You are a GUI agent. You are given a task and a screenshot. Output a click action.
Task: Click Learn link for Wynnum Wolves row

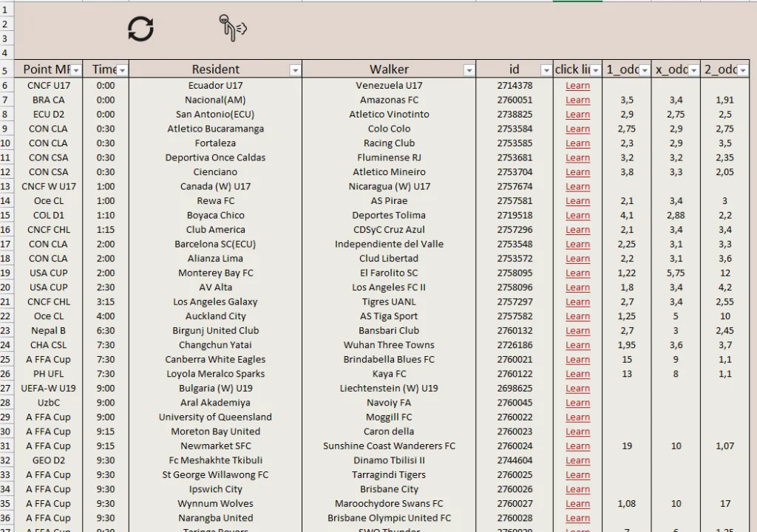(577, 503)
